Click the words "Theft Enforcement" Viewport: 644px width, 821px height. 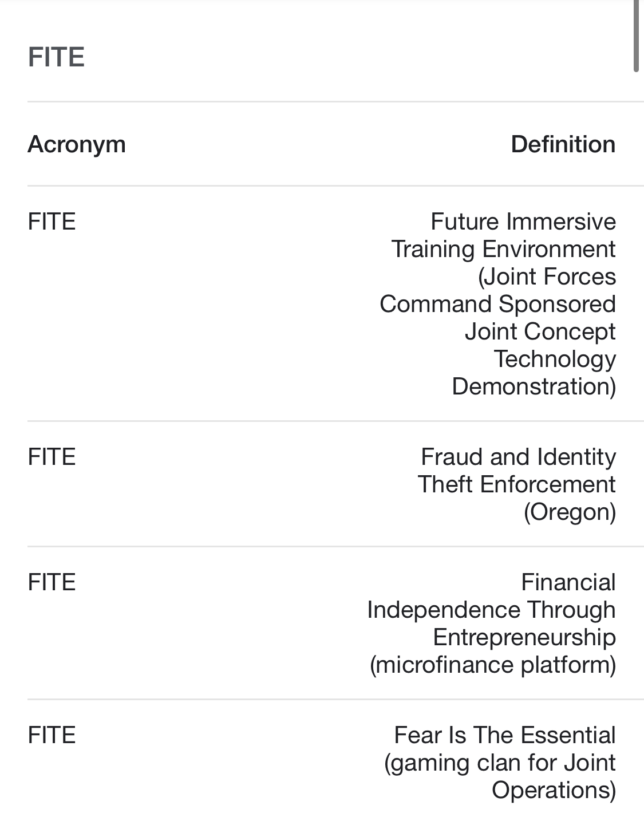point(517,484)
